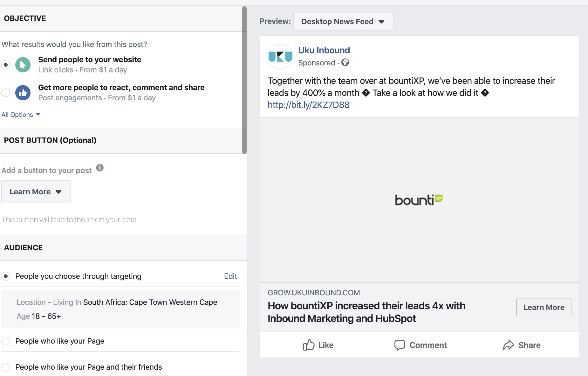The height and width of the screenshot is (376, 588).
Task: Select People you choose through targeting
Action: 6,276
